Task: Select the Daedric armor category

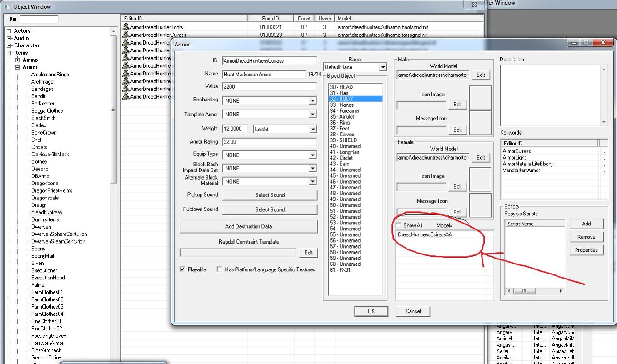Action: click(x=40, y=169)
